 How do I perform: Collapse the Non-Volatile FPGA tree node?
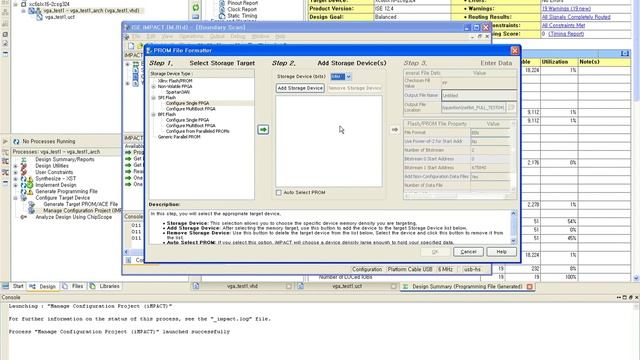tap(153, 87)
